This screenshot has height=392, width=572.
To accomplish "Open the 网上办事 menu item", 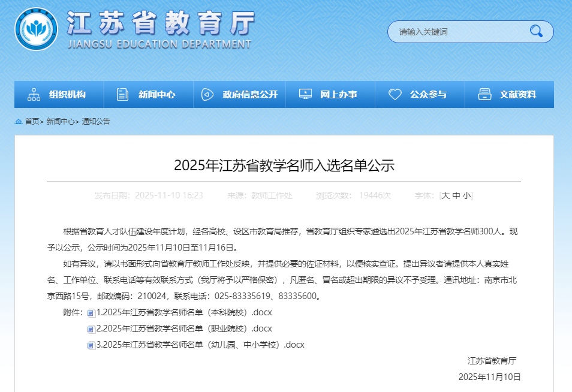I will coord(338,95).
